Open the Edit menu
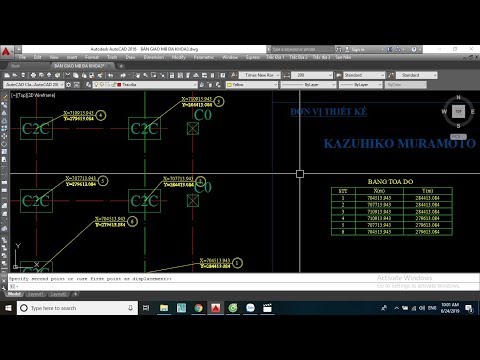The height and width of the screenshot is (360, 480). 37,57
